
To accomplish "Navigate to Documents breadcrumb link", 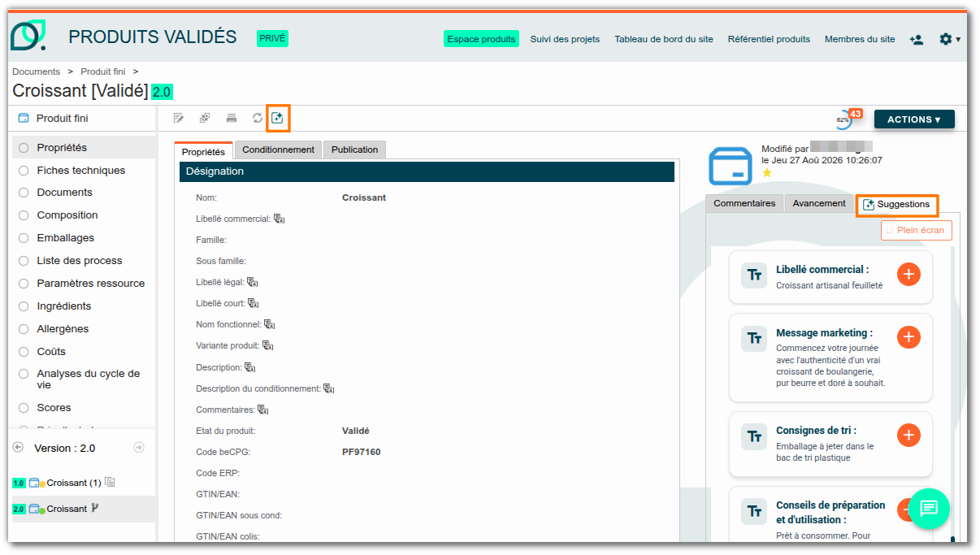I will 37,72.
